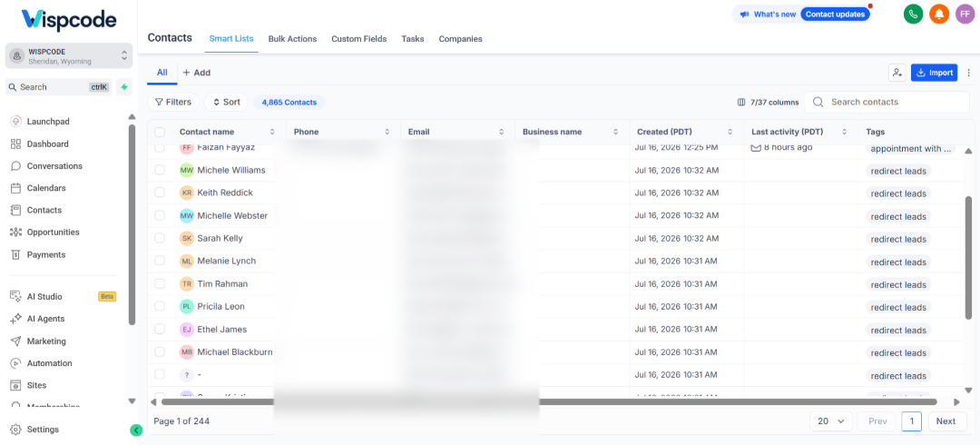Click the Dashboard grid icon
This screenshot has height=445, width=980.
click(16, 144)
